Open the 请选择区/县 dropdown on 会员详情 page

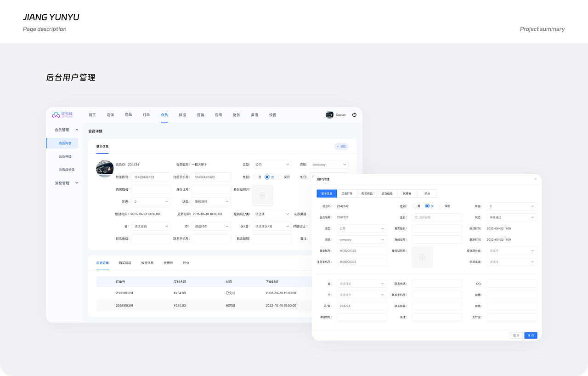271,227
